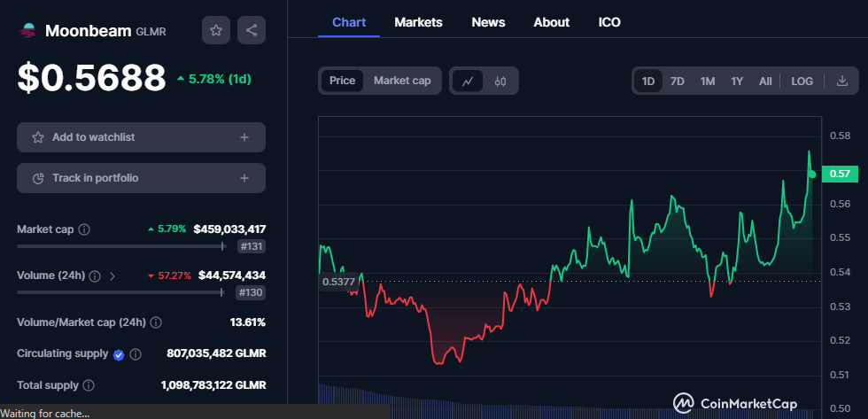
Task: Click the $0.5688 price text
Action: 92,78
